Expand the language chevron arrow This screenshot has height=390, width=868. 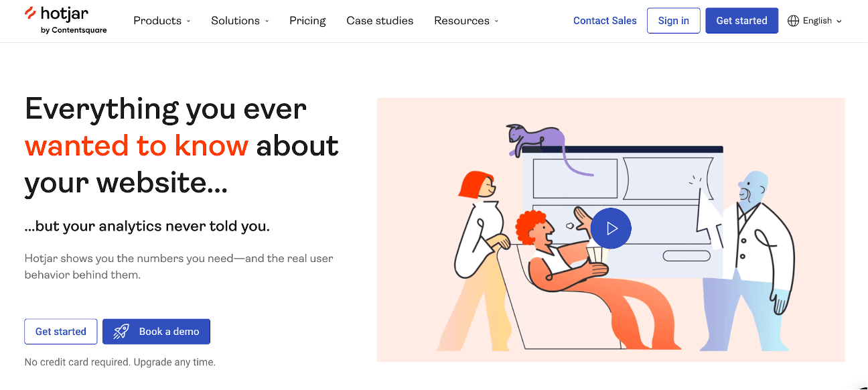coord(839,21)
